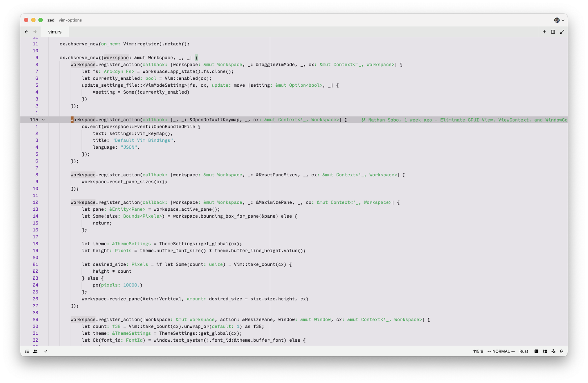Click the user avatar in title bar

tap(557, 20)
